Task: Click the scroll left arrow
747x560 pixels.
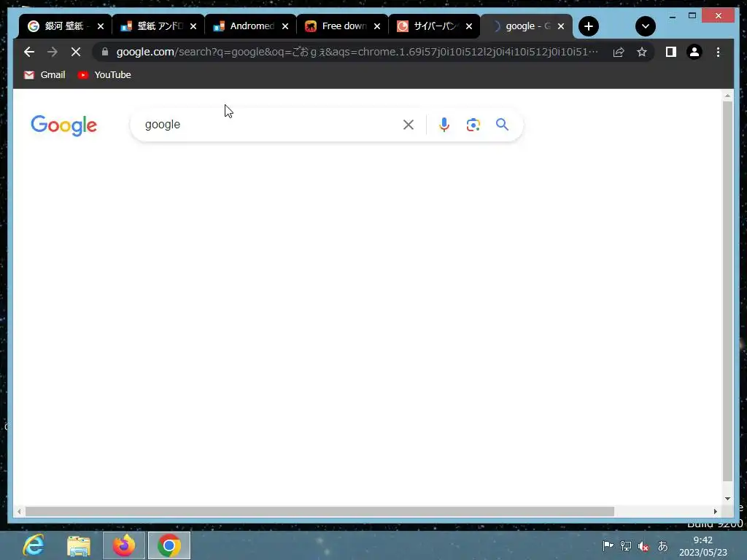Action: [x=19, y=511]
